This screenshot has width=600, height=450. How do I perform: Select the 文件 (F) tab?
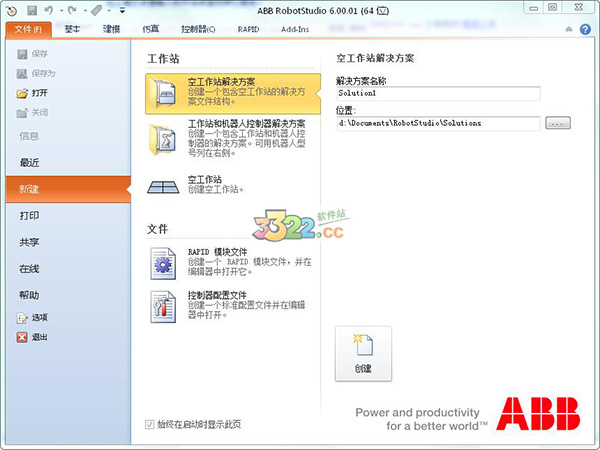[x=29, y=29]
